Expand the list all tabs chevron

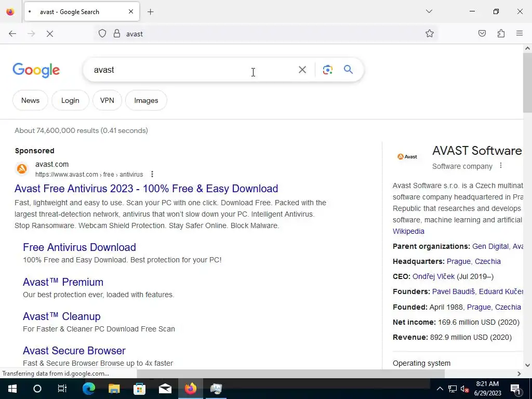coord(429,11)
